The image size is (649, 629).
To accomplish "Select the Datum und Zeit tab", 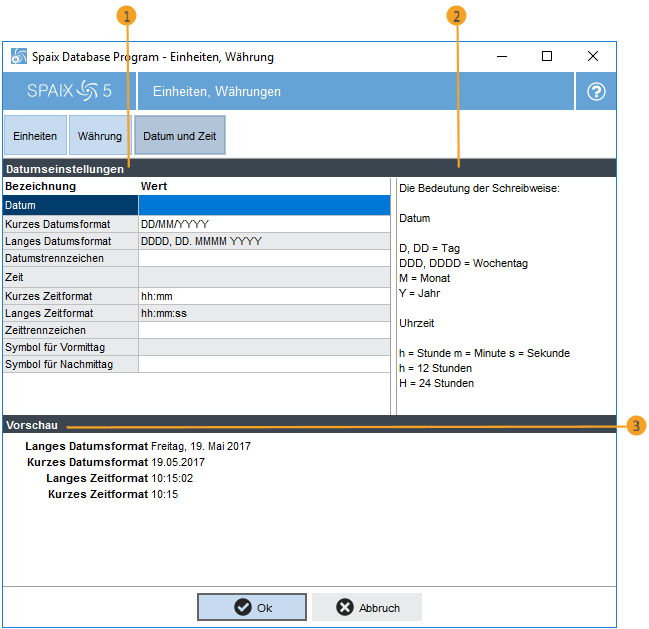I will click(x=180, y=135).
